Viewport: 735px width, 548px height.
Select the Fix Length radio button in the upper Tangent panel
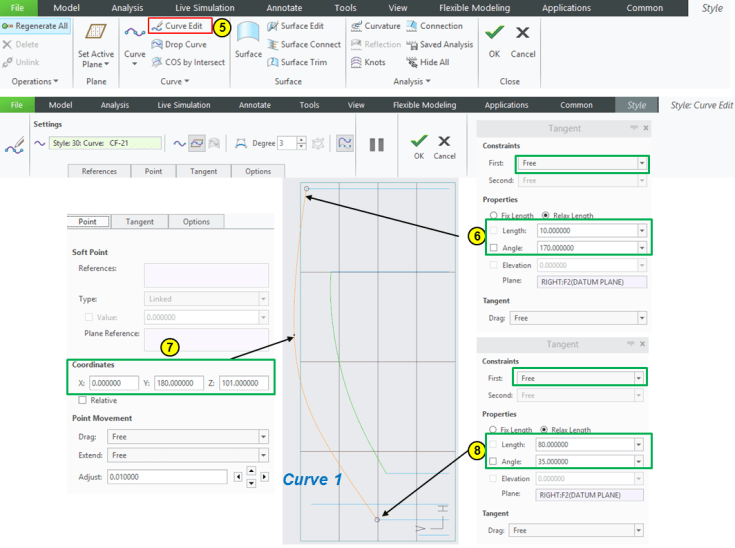pyautogui.click(x=493, y=215)
